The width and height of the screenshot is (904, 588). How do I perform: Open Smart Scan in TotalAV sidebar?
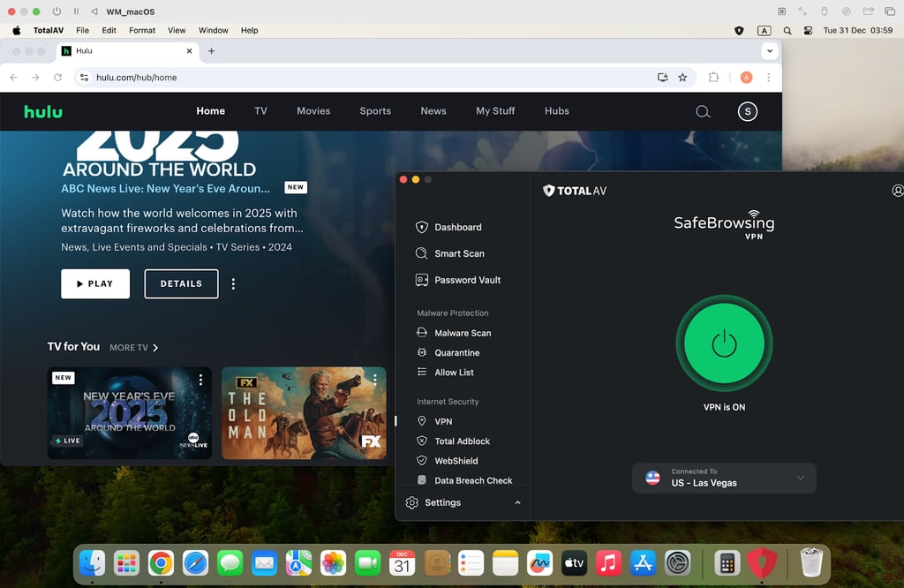pyautogui.click(x=449, y=253)
